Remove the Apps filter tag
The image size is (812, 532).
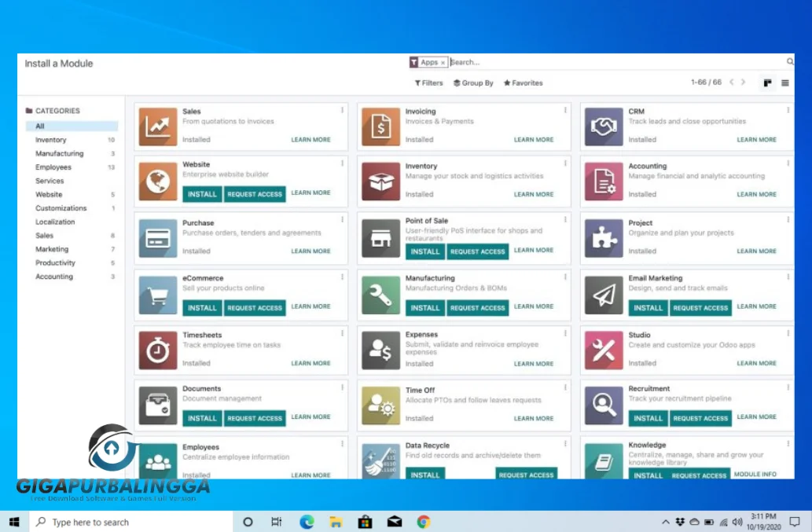(x=443, y=63)
